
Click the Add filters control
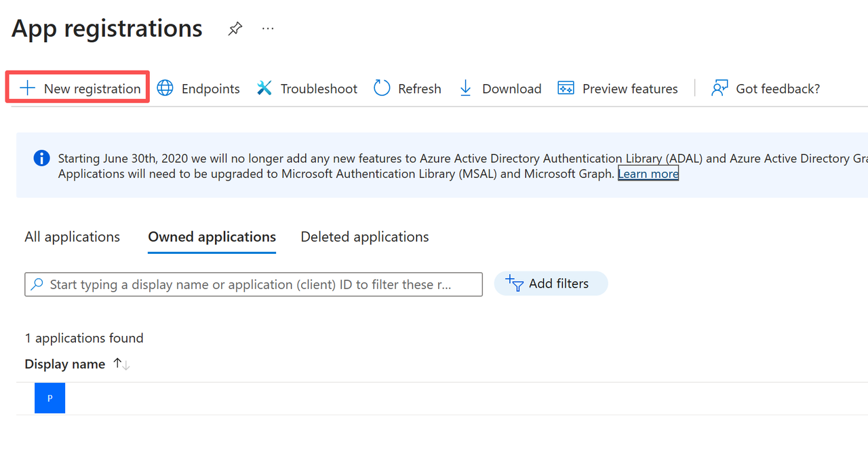point(551,284)
